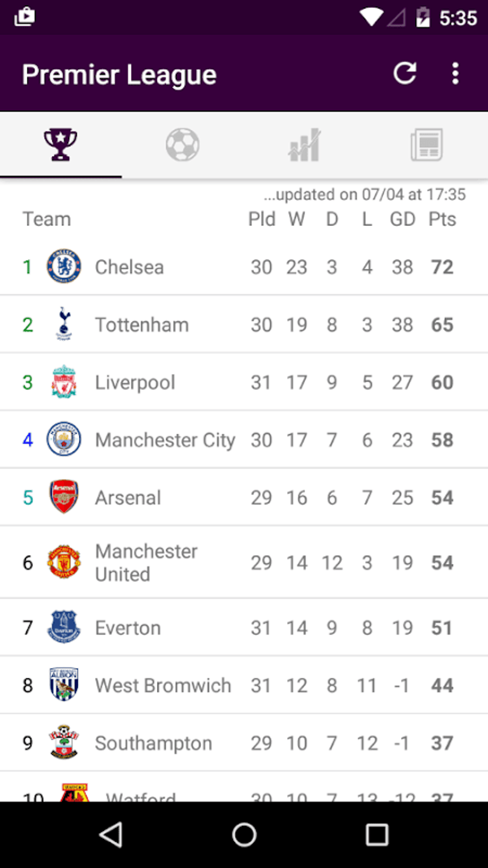The width and height of the screenshot is (488, 868).
Task: Tap the recent apps square button
Action: [377, 835]
